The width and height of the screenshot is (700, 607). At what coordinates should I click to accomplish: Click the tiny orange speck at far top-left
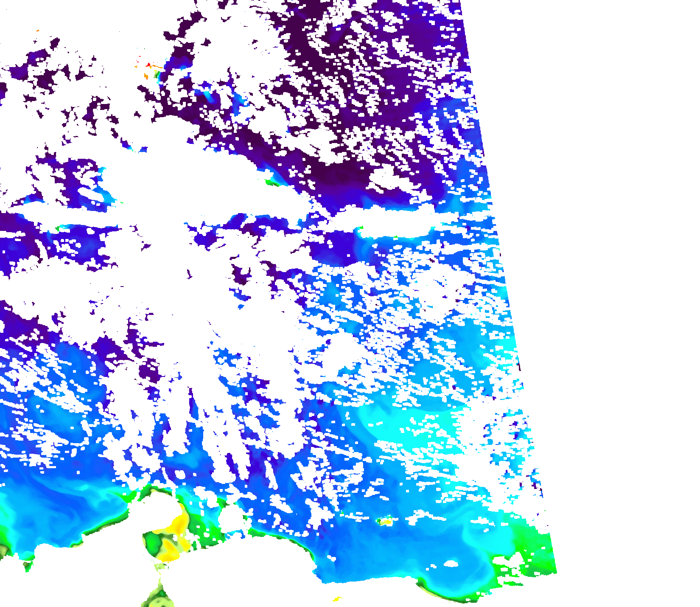point(38,31)
